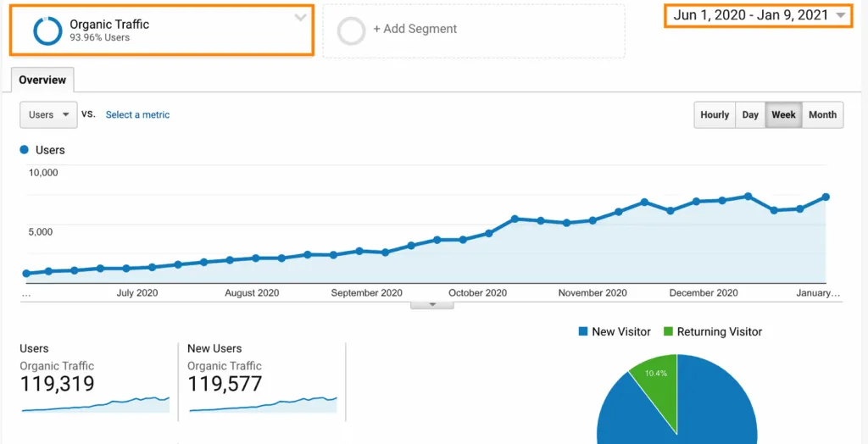Click the Users legend dot above the chart

pyautogui.click(x=24, y=150)
